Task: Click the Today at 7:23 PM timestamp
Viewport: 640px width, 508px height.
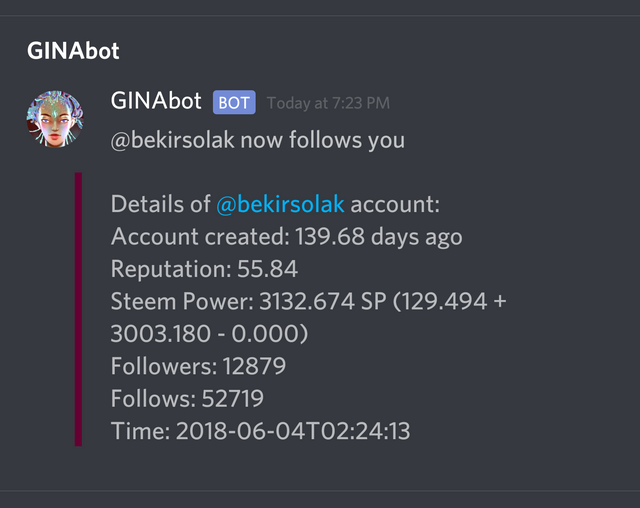Action: (x=328, y=103)
